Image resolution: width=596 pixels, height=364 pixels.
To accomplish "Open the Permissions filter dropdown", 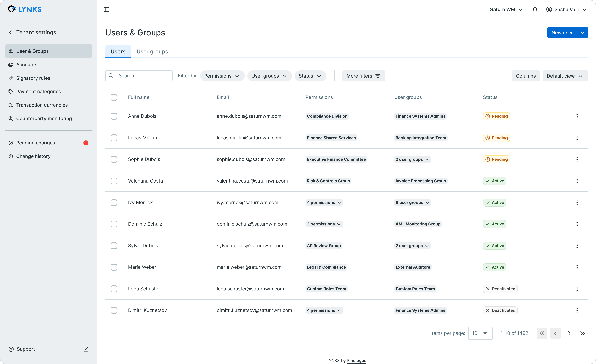I will tap(222, 76).
